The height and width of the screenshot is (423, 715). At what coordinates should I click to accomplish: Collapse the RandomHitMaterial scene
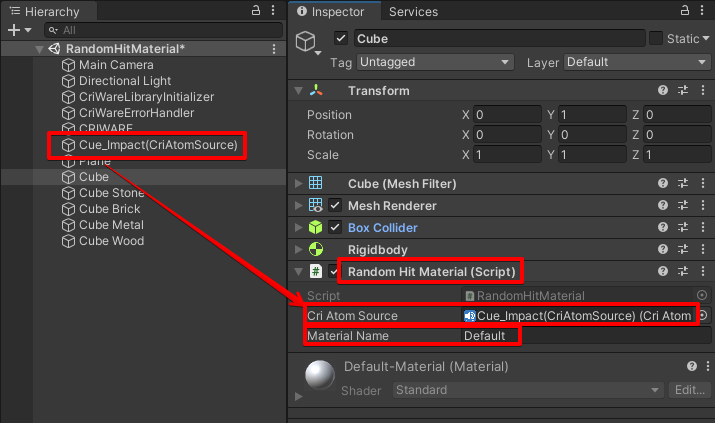(x=39, y=49)
